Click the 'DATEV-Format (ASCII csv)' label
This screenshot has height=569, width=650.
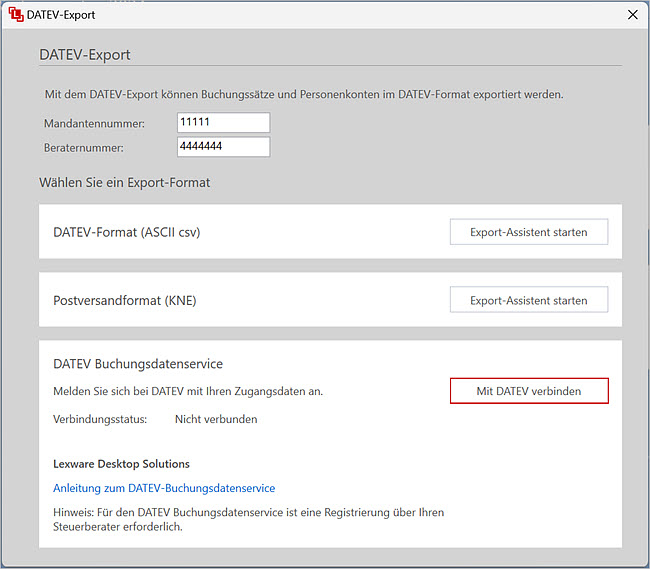click(126, 232)
